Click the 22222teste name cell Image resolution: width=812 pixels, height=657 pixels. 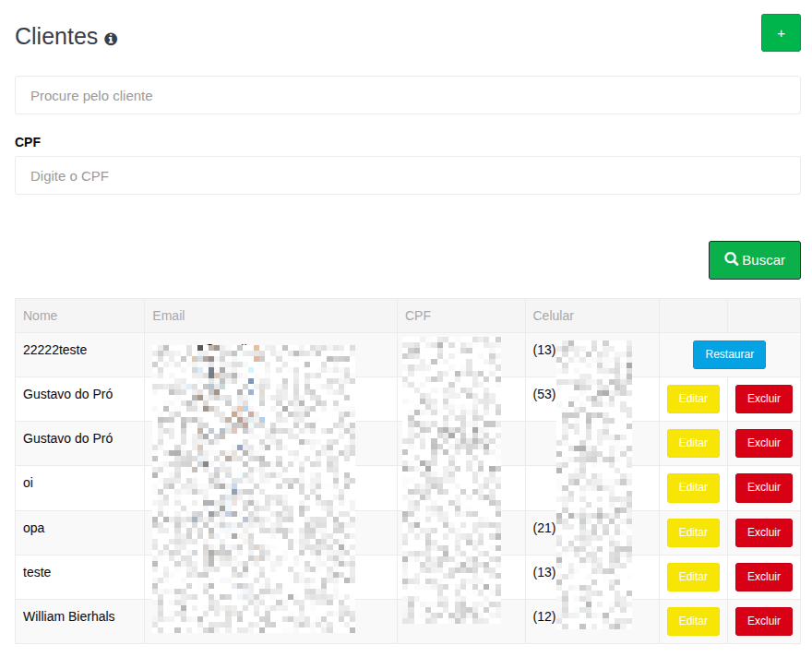click(55, 350)
